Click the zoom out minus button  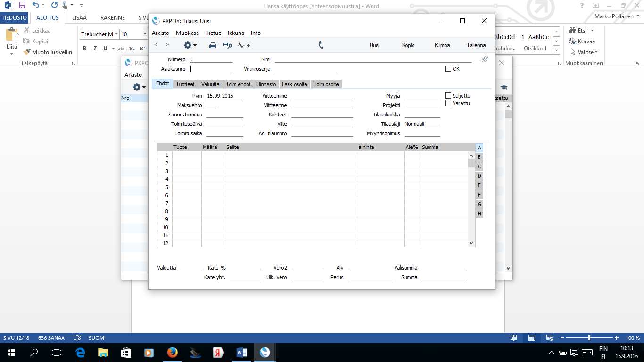pos(561,338)
